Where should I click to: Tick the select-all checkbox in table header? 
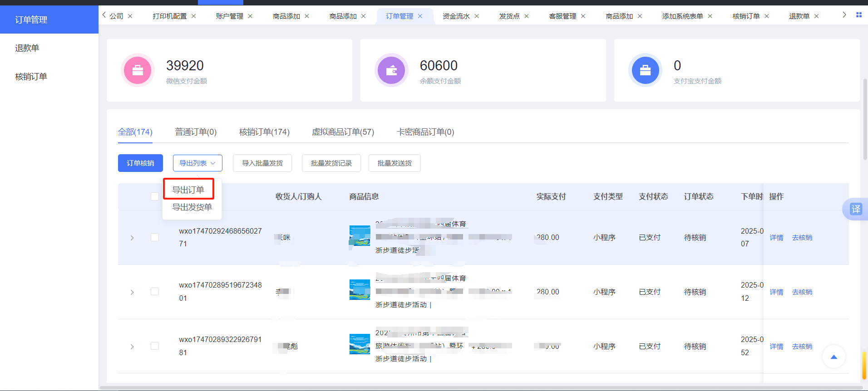click(x=155, y=196)
